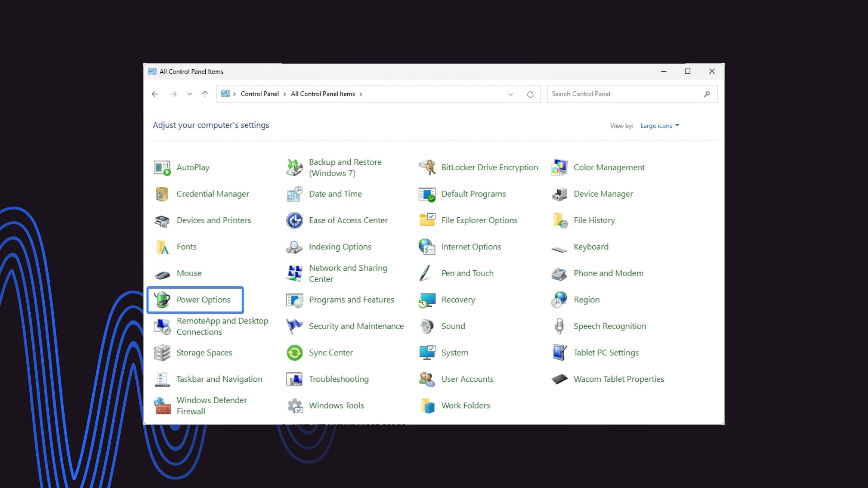868x488 pixels.
Task: Open the Troubleshooting link
Action: coord(339,379)
